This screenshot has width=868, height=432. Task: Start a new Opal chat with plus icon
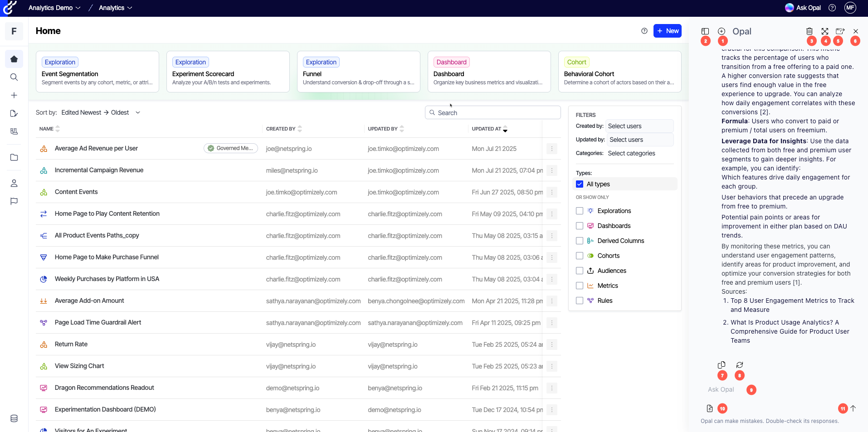721,31
